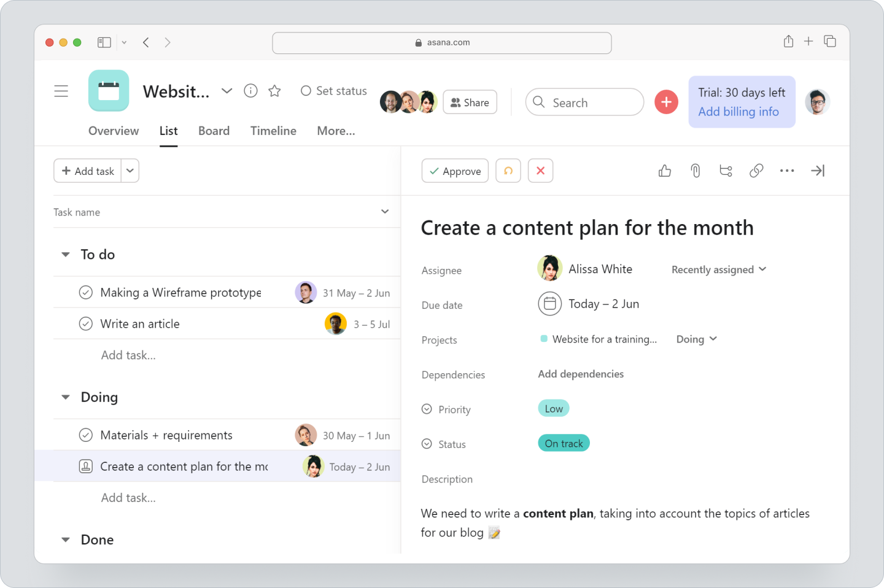This screenshot has height=588, width=884.
Task: Click the 'On track' status chip
Action: pos(564,443)
